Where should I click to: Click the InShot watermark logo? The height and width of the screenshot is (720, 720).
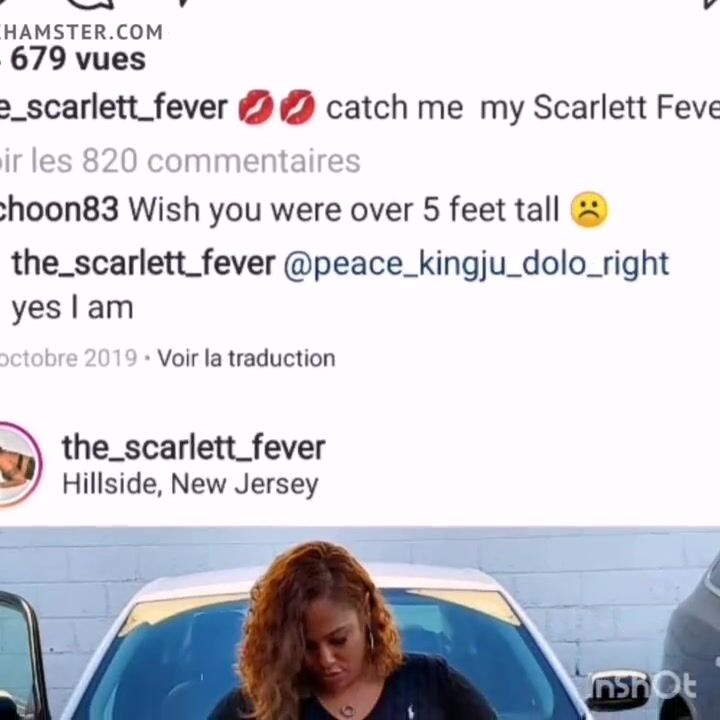643,687
